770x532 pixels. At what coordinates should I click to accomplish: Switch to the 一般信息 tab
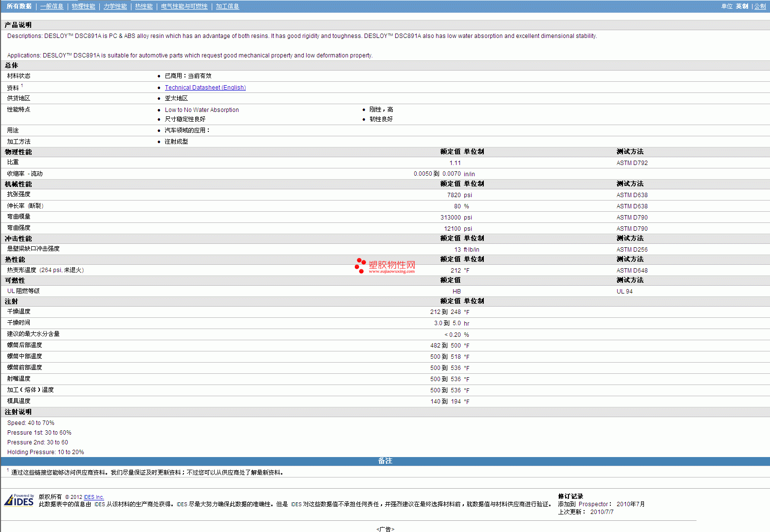tap(52, 6)
